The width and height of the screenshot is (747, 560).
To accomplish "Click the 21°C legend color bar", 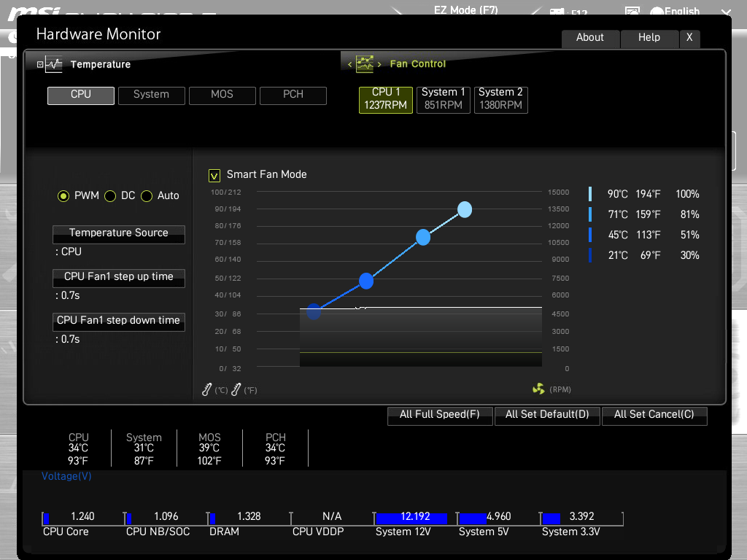I will (590, 255).
